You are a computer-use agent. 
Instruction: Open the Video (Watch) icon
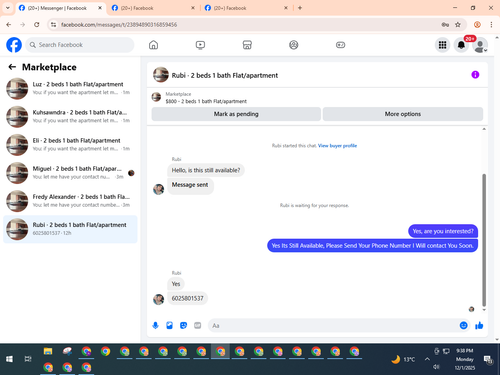click(200, 45)
